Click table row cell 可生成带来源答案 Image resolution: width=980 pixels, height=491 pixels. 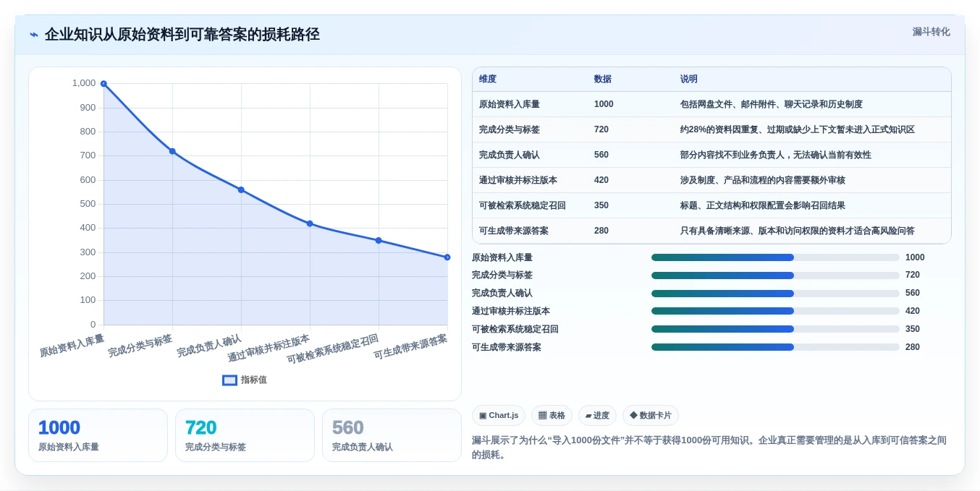click(x=514, y=231)
